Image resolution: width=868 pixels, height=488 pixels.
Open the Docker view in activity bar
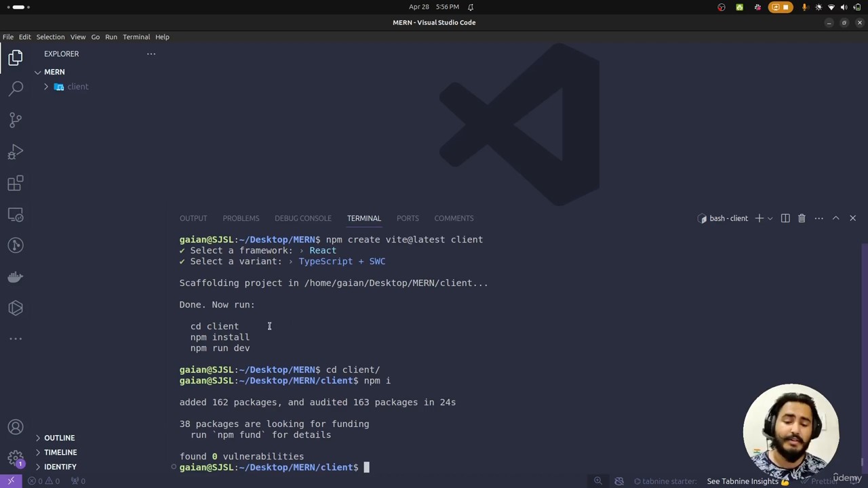16,277
